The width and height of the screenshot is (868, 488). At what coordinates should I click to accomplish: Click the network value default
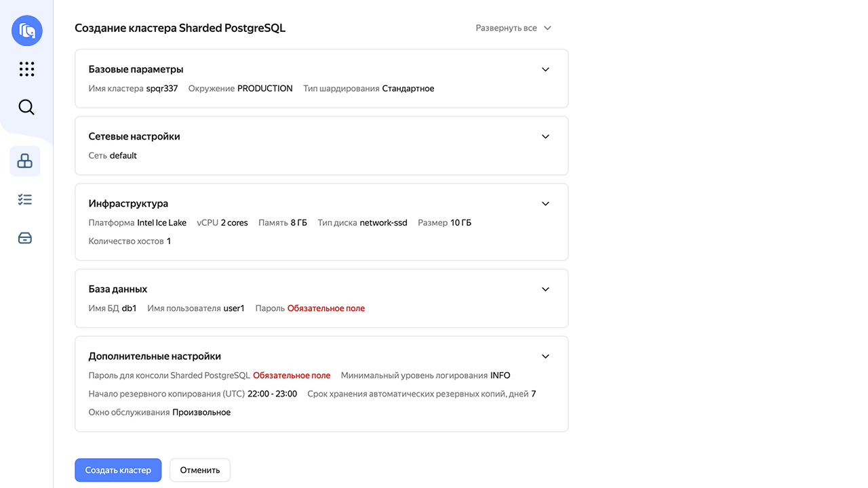pos(125,155)
